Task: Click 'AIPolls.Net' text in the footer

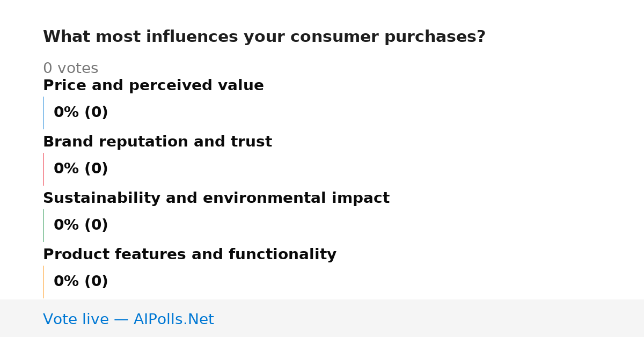Action: 174,320
